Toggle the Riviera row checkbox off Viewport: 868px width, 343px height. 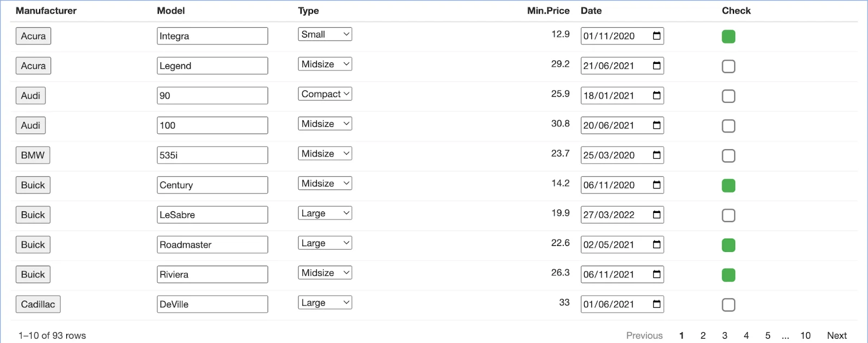(729, 275)
